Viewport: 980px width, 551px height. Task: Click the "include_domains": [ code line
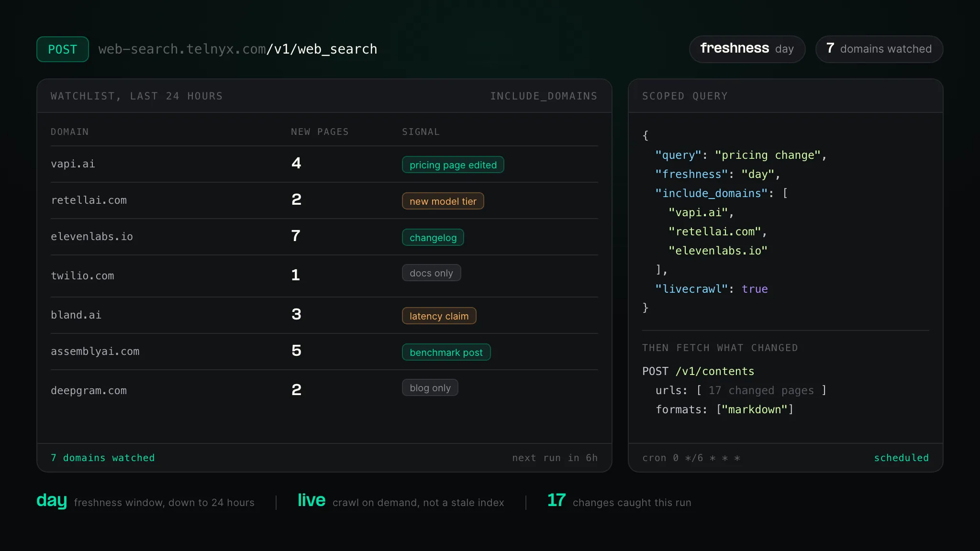pyautogui.click(x=722, y=193)
